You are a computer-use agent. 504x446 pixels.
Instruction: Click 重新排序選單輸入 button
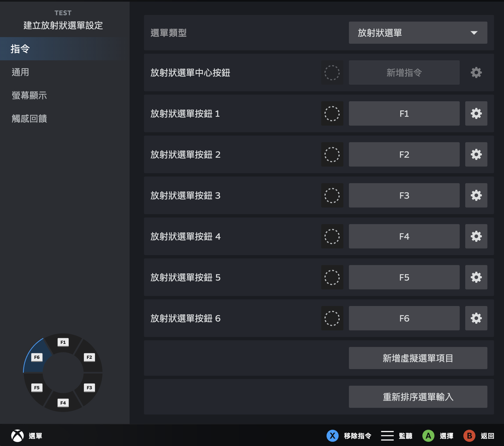tap(418, 397)
